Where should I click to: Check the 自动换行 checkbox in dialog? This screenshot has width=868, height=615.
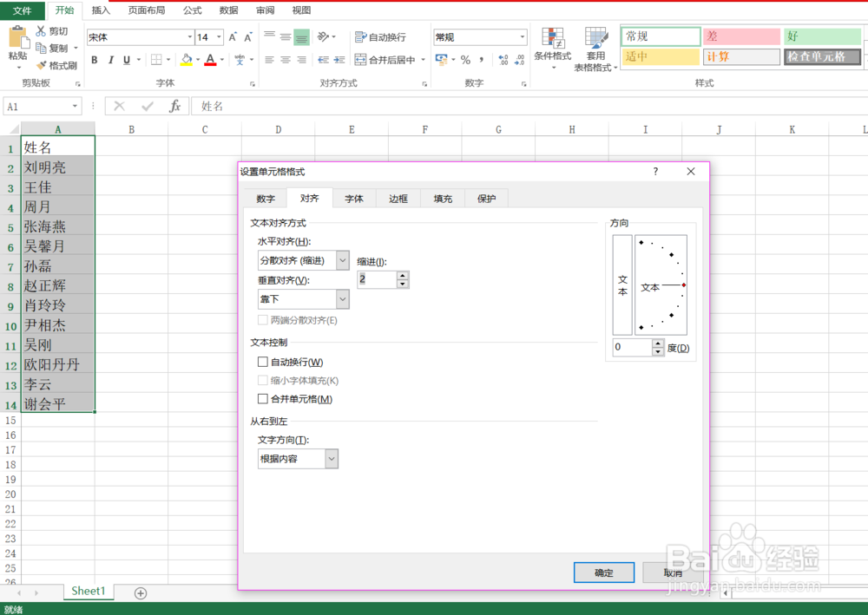263,362
